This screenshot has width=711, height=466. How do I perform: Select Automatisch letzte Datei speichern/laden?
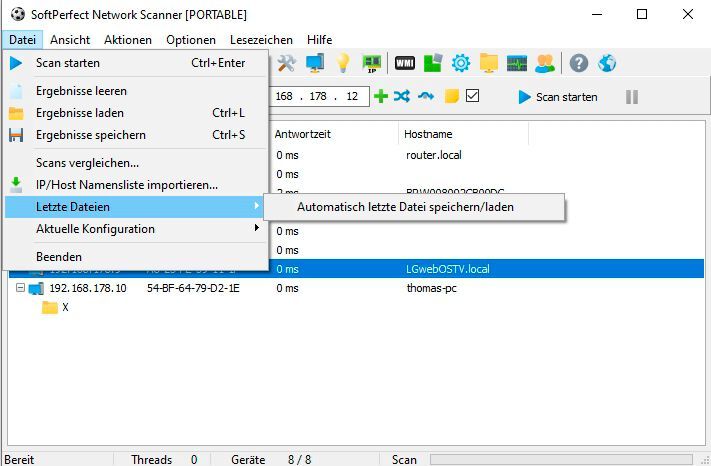[x=414, y=207]
